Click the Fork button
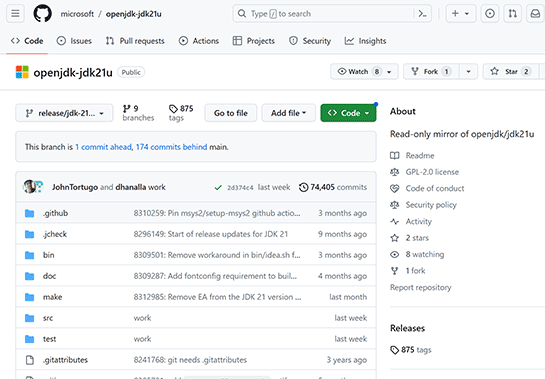 point(431,72)
